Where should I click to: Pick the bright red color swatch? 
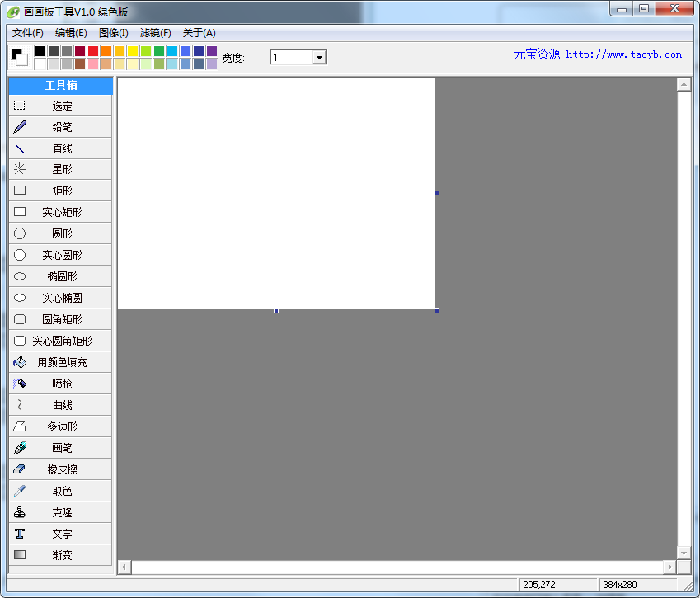[x=93, y=51]
